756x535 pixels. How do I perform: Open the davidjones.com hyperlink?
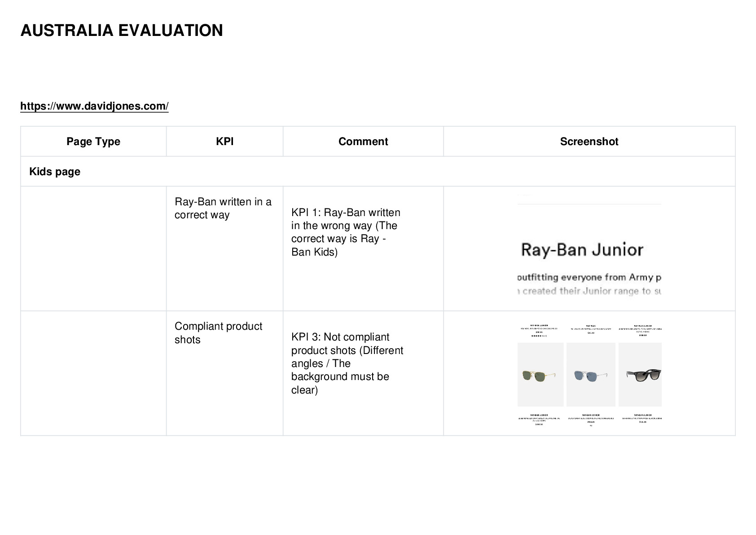coord(94,106)
